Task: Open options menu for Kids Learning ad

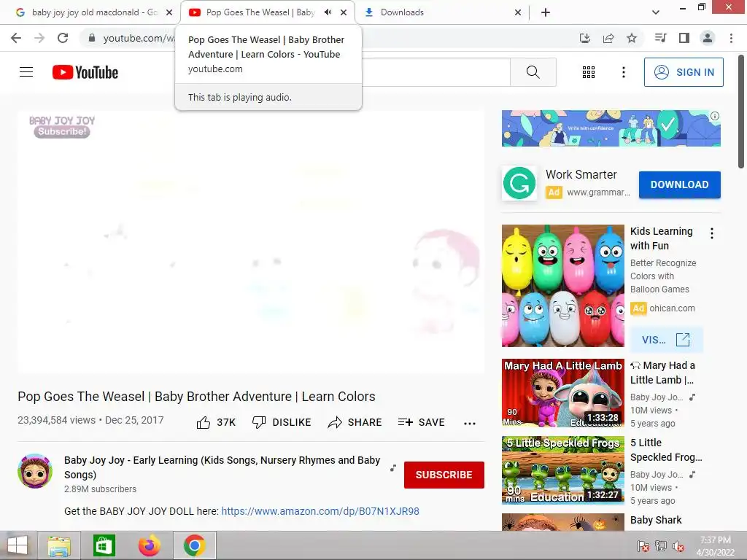Action: [x=712, y=233]
